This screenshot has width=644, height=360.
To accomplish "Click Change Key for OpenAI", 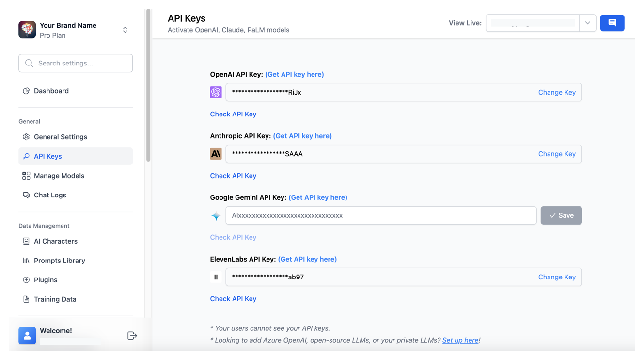I will click(557, 92).
